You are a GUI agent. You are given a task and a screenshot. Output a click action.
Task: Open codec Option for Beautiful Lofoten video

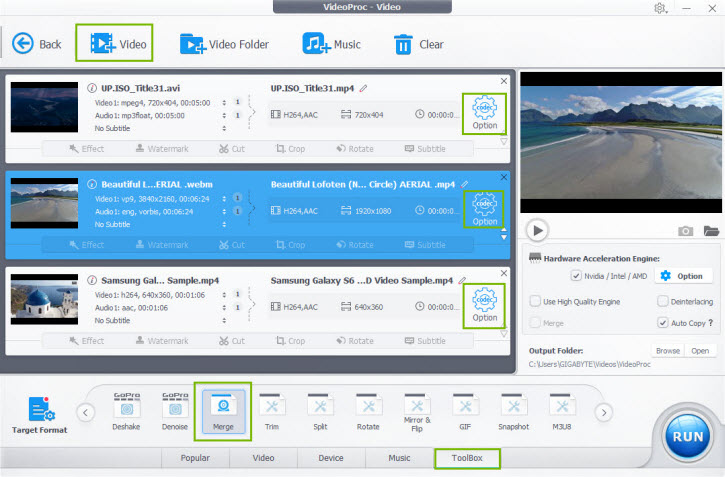pos(484,210)
